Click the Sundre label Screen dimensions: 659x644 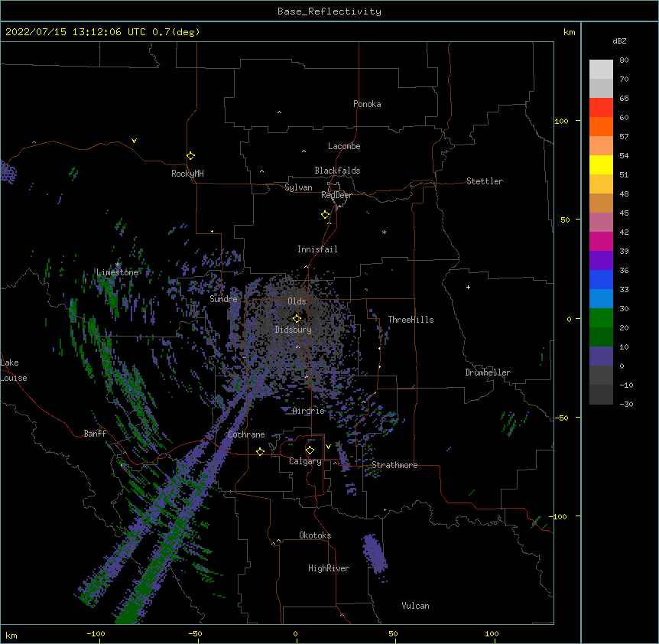coord(223,299)
